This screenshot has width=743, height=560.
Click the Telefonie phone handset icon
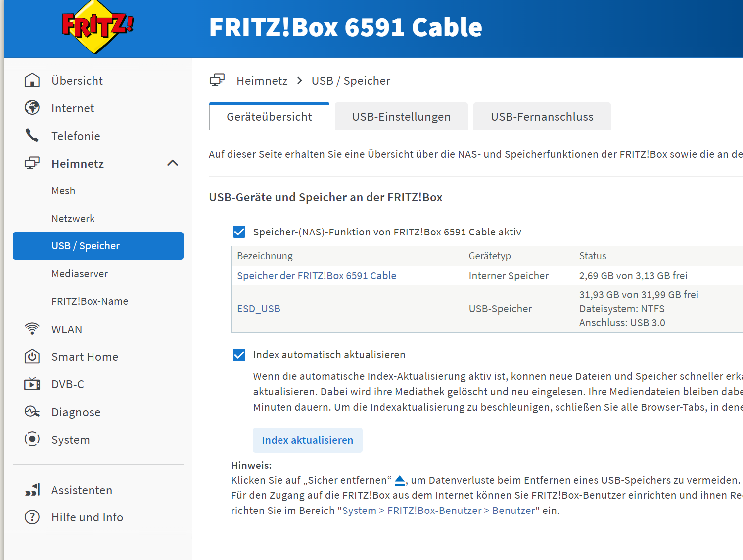(x=32, y=136)
